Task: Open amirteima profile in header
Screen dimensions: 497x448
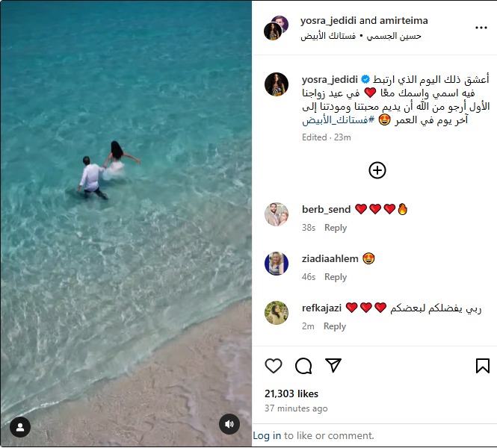Action: (x=404, y=21)
